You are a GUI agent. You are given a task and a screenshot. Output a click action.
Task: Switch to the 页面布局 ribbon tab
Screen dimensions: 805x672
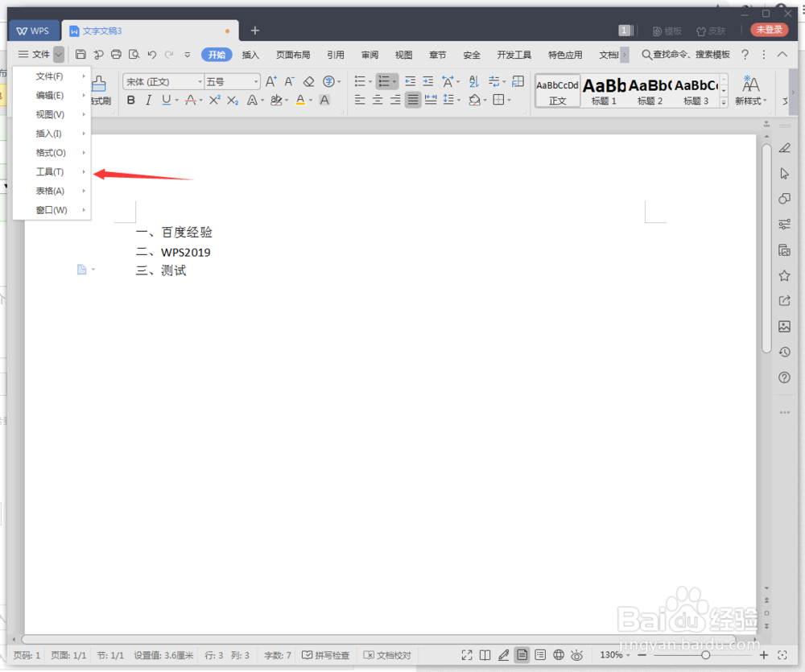coord(293,55)
